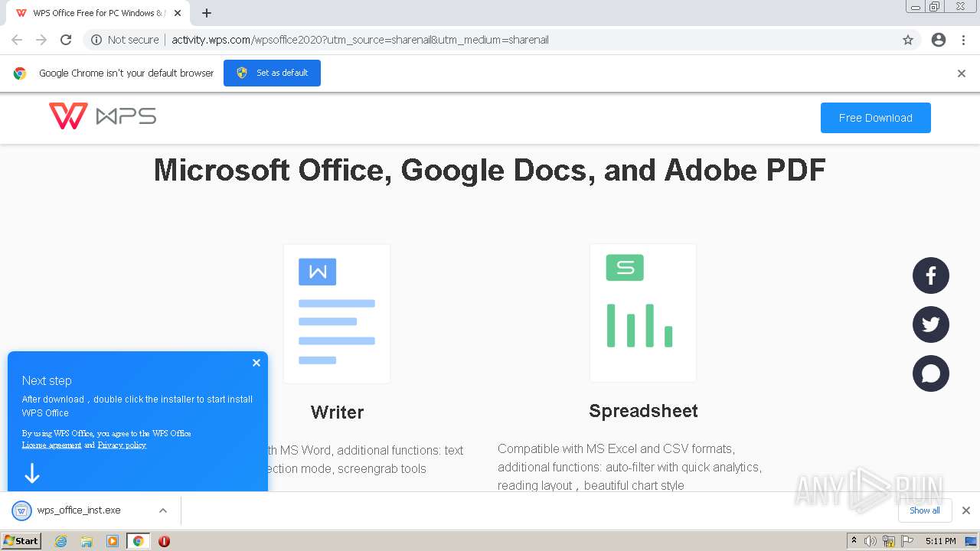Open the License agreement link
This screenshot has height=551, width=980.
point(51,445)
